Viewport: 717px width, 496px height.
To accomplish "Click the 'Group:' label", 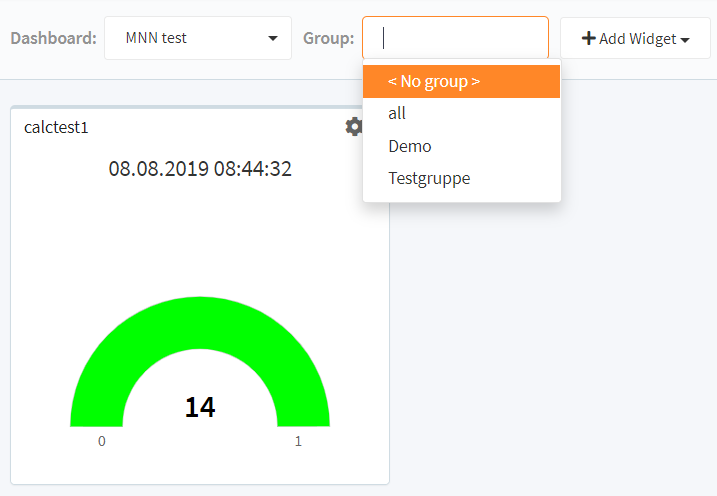I will click(328, 38).
